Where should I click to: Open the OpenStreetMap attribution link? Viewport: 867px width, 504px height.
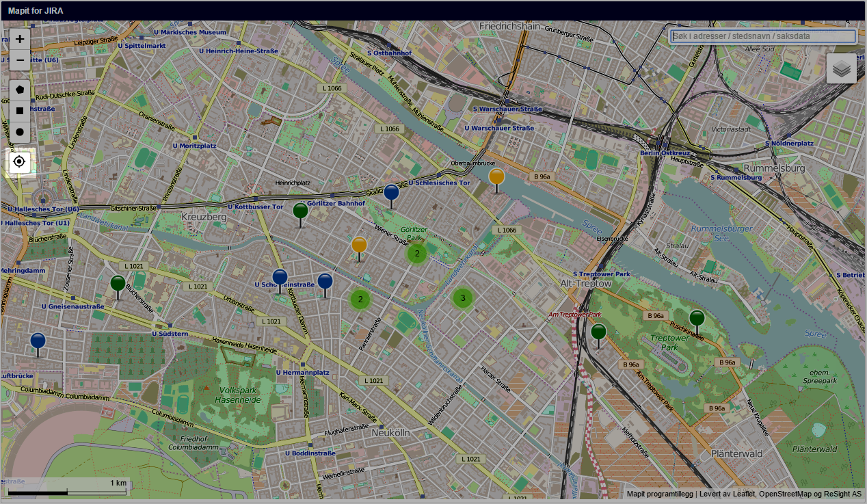click(x=786, y=494)
